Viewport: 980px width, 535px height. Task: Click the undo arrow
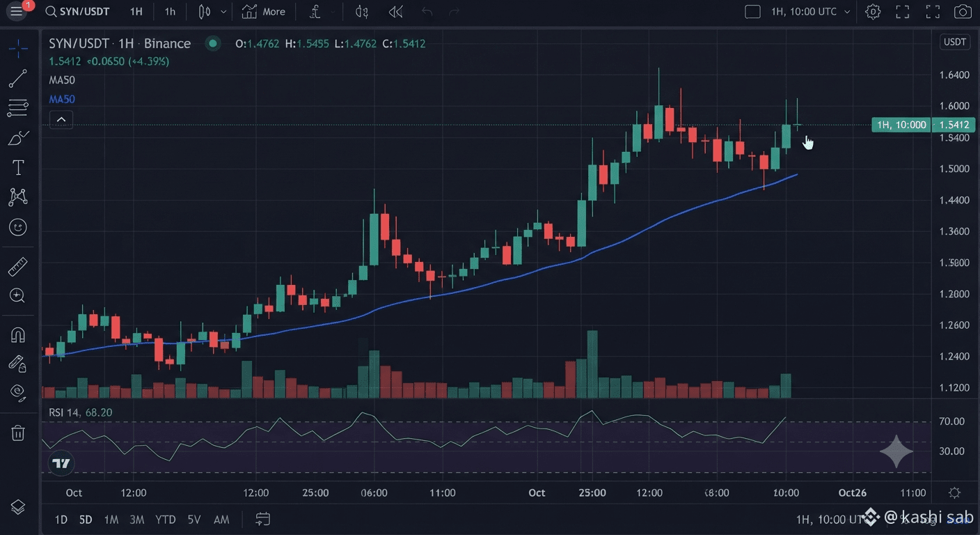click(427, 12)
